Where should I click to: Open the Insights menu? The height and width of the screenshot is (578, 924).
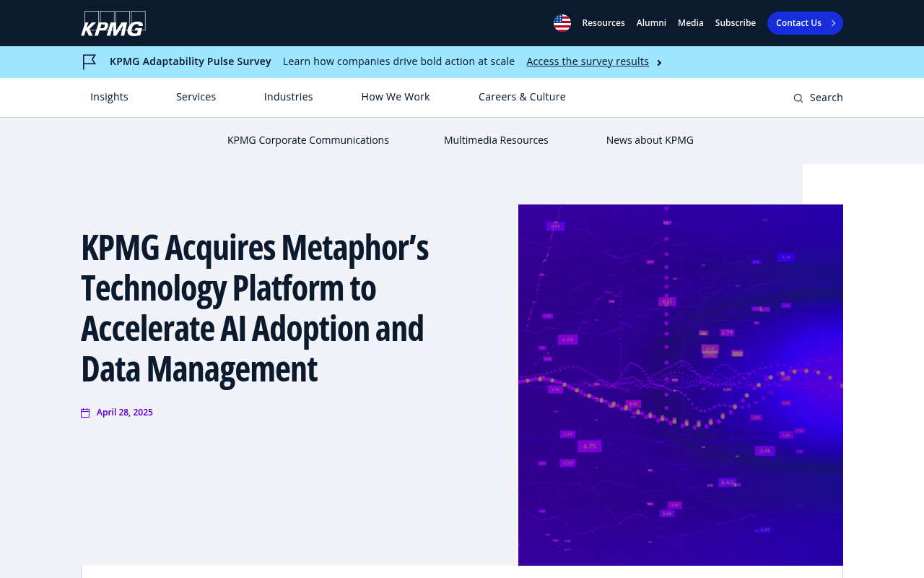pyautogui.click(x=109, y=97)
